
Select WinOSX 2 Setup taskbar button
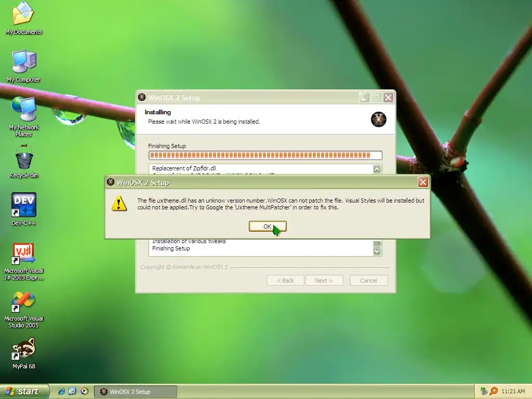136,392
